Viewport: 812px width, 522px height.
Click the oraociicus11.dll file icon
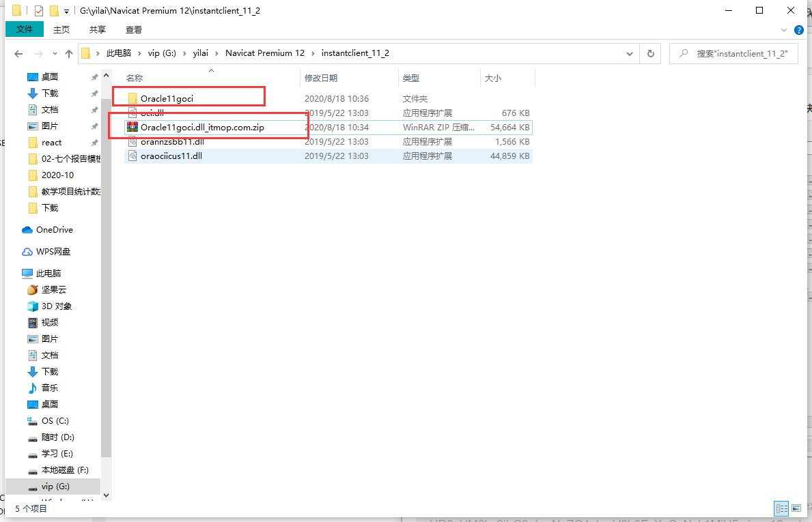coord(132,156)
